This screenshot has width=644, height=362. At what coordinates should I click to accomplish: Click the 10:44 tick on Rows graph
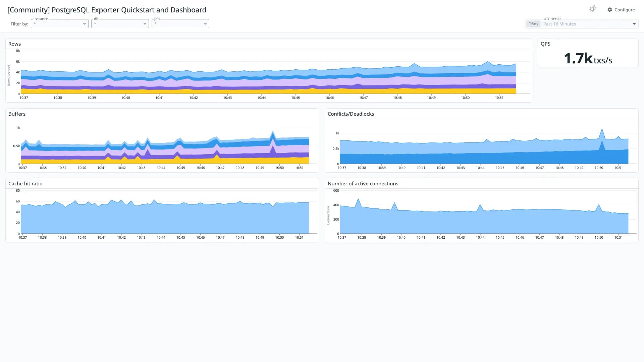tap(261, 98)
